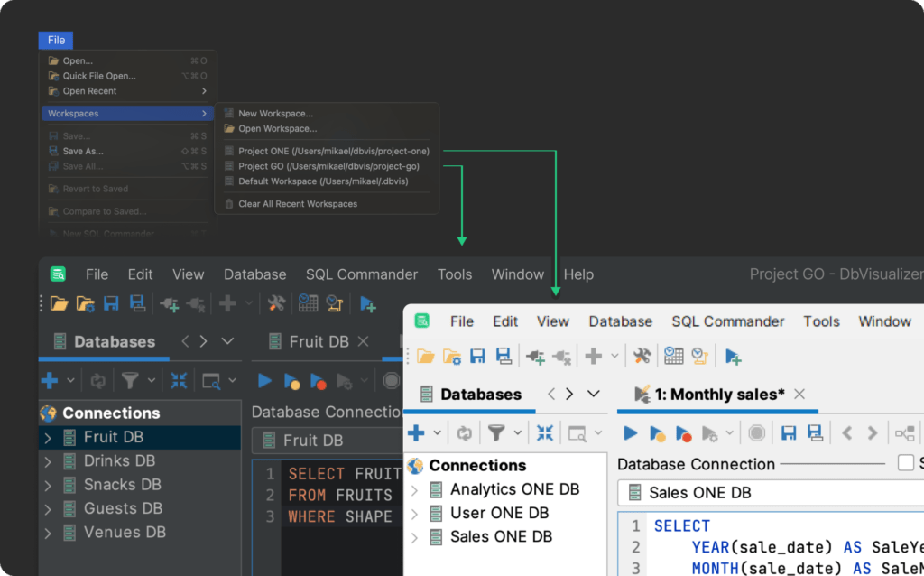Select the Connect database icon (plug with plus)

[536, 356]
